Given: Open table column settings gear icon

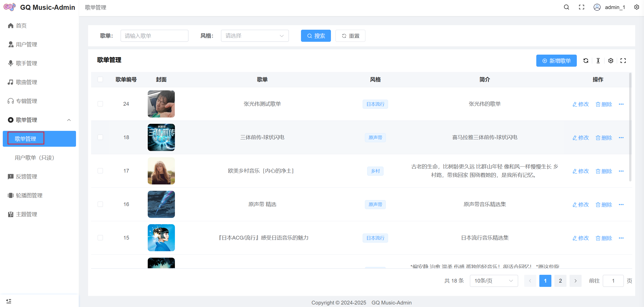Looking at the screenshot, I should 611,61.
